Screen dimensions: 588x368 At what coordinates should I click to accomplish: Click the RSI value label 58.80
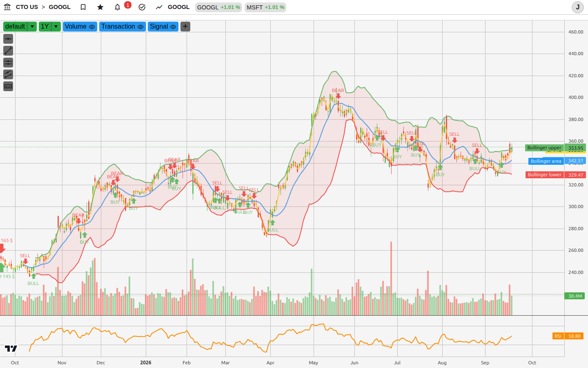pos(575,336)
